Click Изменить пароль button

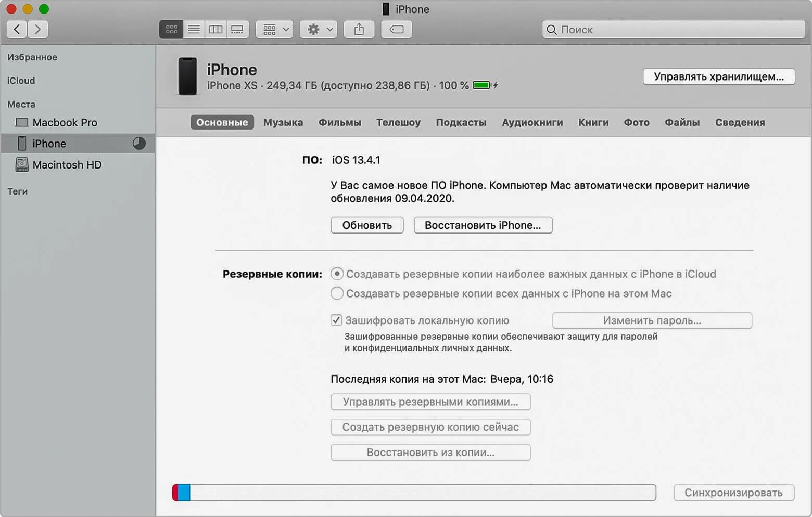point(652,320)
